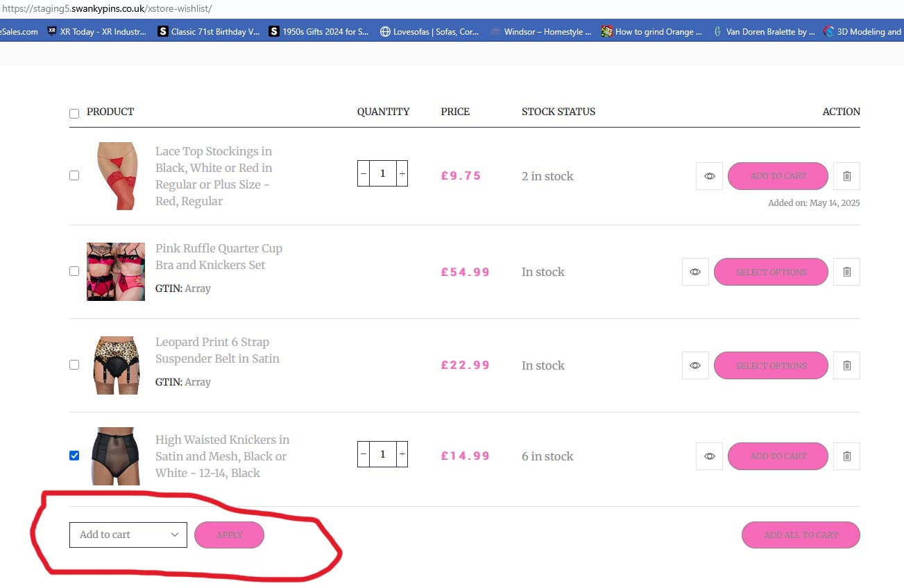Add High Waisted Knickers to cart

point(778,456)
